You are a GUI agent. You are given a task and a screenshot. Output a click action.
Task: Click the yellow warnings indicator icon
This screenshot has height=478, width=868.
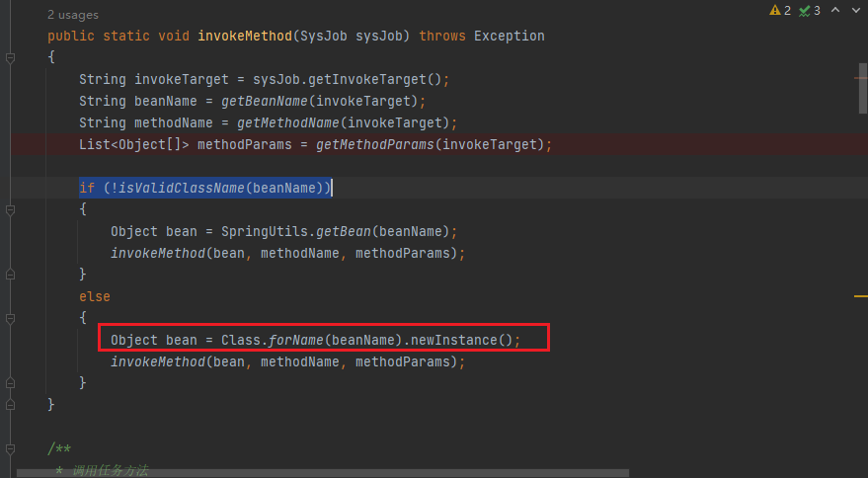774,11
